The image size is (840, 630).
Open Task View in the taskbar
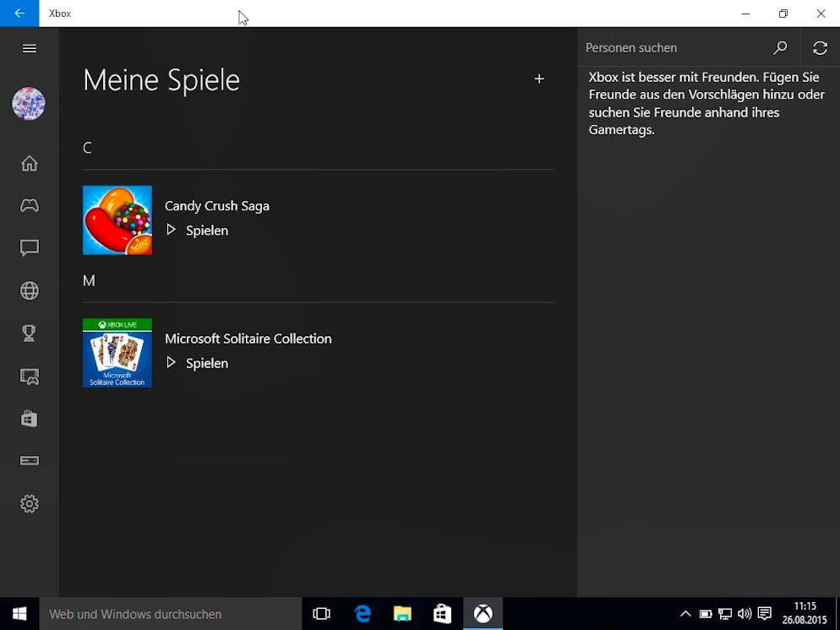point(321,614)
